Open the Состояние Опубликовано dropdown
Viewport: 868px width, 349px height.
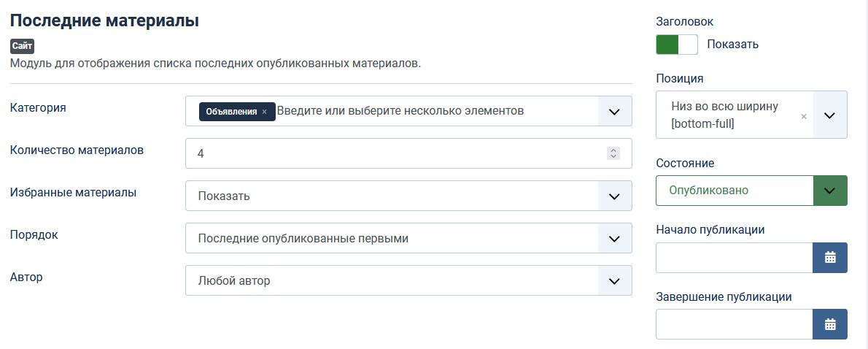(751, 191)
